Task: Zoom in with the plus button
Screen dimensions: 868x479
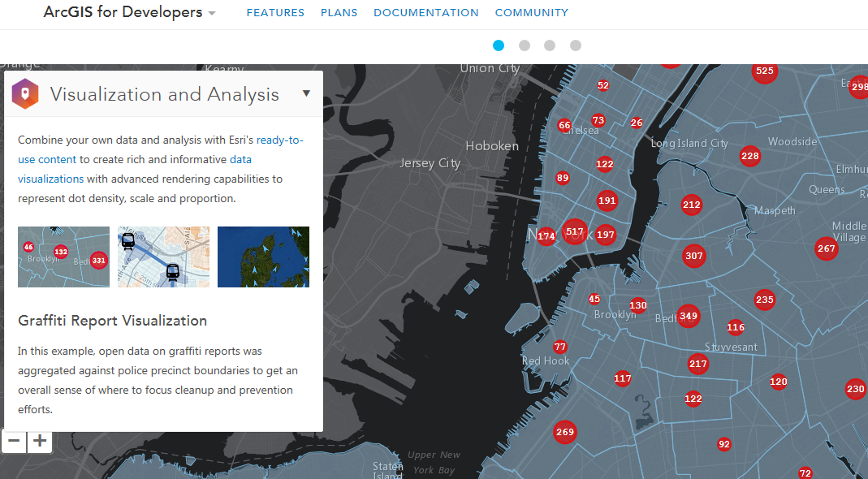Action: [x=39, y=442]
